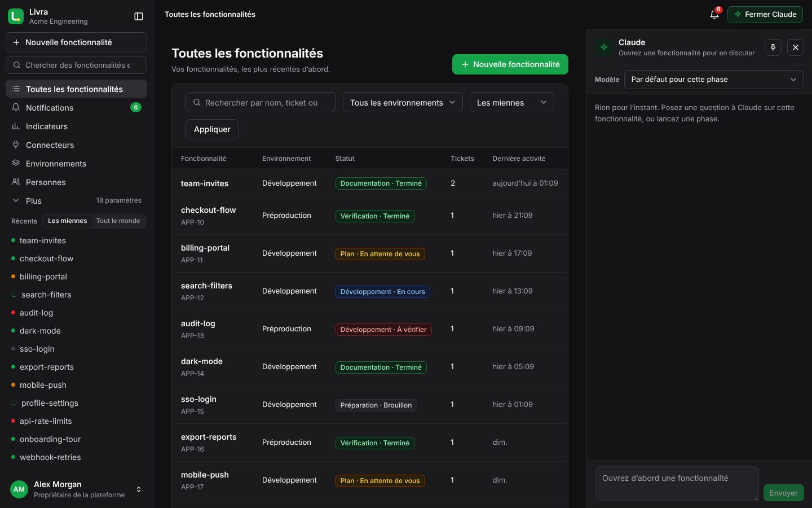Open Connecteurs in the sidebar
Screen dimensions: 812x508
tap(76, 145)
